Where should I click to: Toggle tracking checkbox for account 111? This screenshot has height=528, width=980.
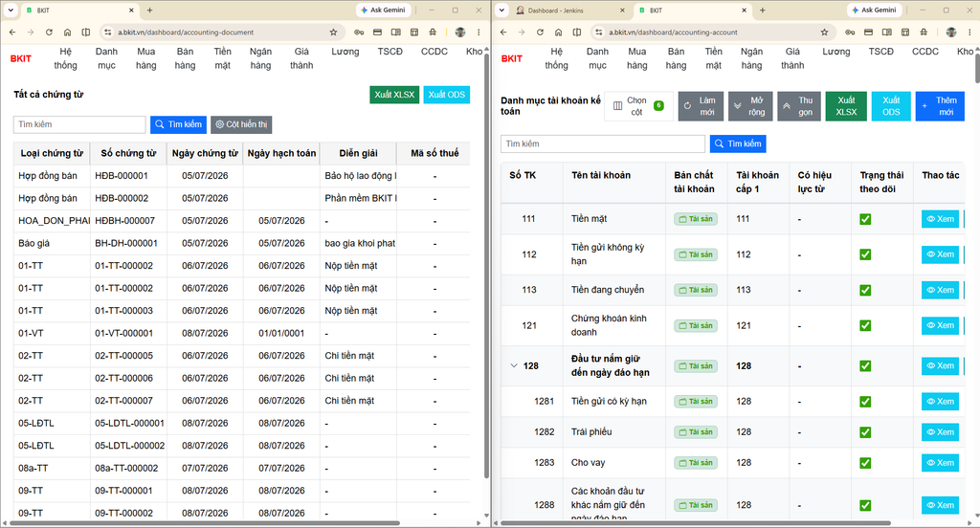[865, 219]
